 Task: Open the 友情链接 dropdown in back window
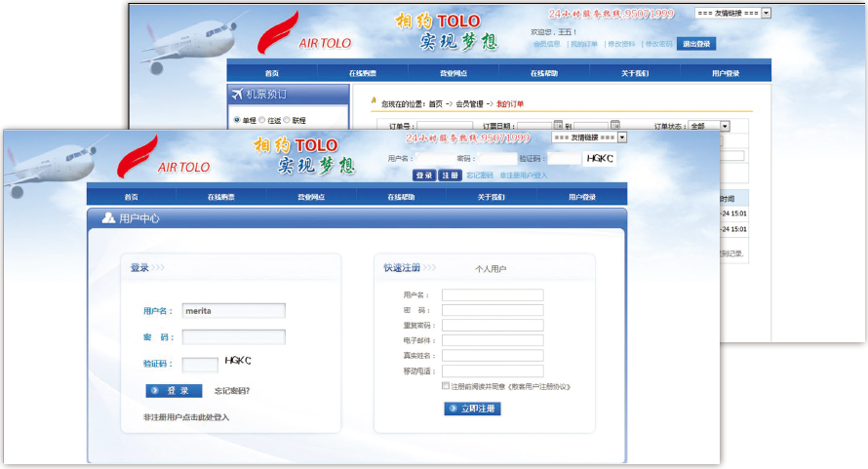pyautogui.click(x=766, y=13)
